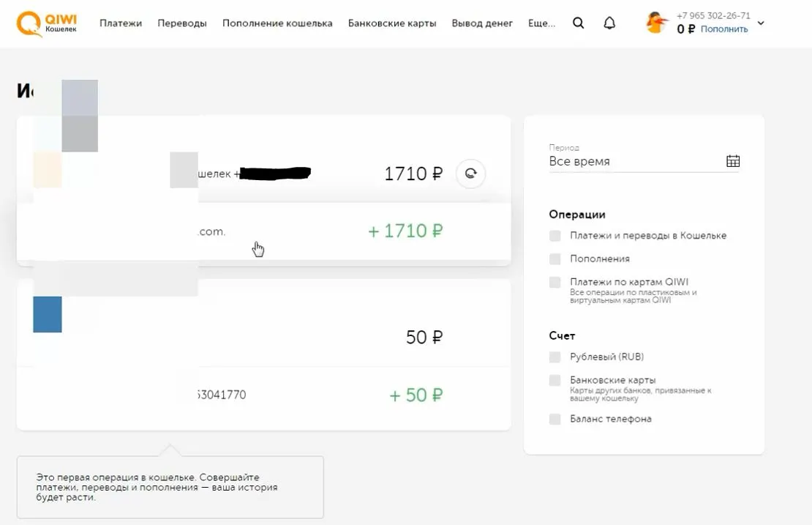Click the + 50 ₽ green amount
Image resolution: width=812 pixels, height=525 pixels.
416,395
